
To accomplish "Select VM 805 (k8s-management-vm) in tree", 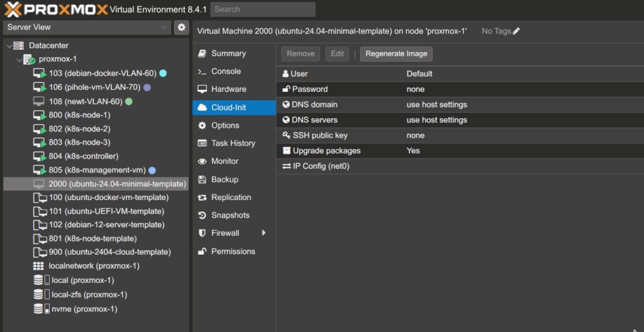I will [x=96, y=170].
